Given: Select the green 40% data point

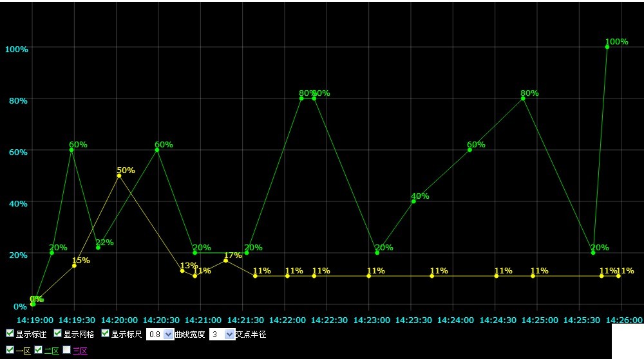Looking at the screenshot, I should tap(413, 201).
